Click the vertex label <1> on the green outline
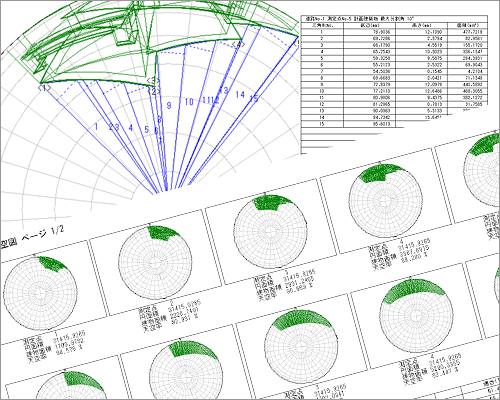Image resolution: width=500 pixels, height=400 pixels. point(45,88)
